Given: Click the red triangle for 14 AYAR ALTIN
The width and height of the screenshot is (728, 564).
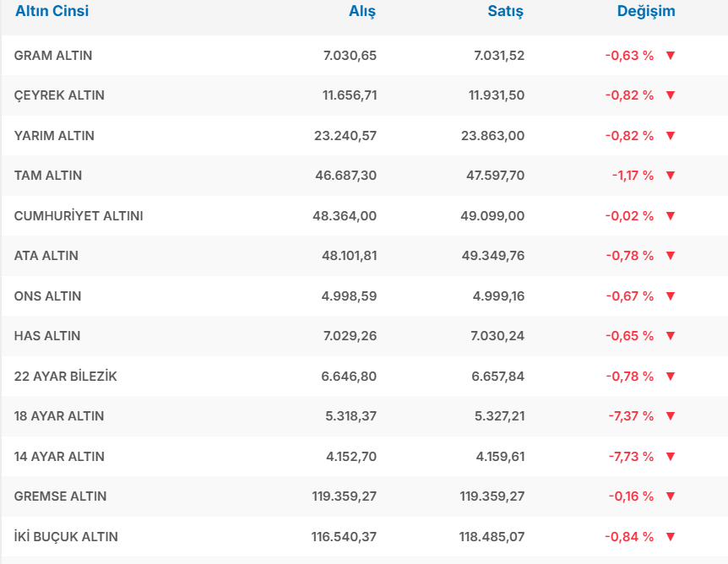Looking at the screenshot, I should pos(671,457).
